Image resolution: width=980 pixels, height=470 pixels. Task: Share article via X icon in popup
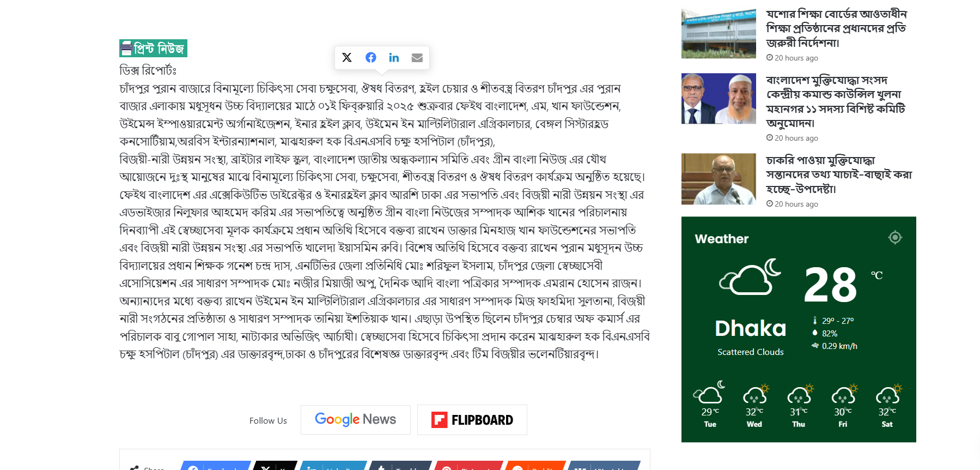(x=347, y=58)
